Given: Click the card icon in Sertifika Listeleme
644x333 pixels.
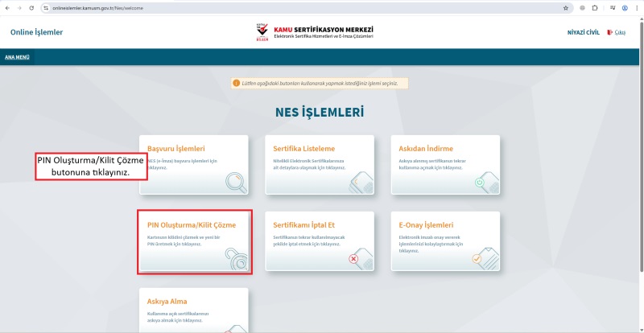Looking at the screenshot, I should [360, 183].
